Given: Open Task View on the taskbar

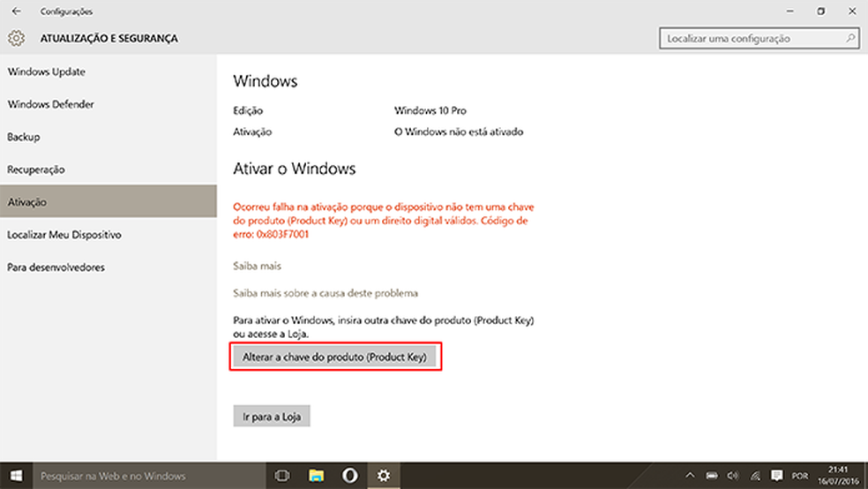Looking at the screenshot, I should (x=282, y=476).
